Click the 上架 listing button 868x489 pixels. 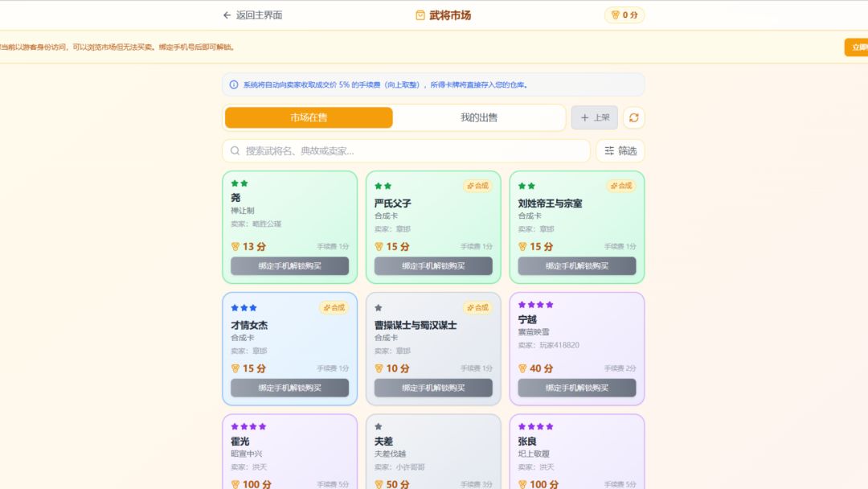[x=595, y=117]
